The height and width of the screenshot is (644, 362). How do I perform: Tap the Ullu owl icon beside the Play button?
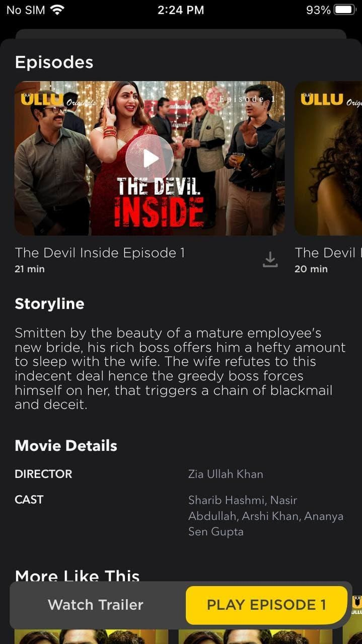356,604
